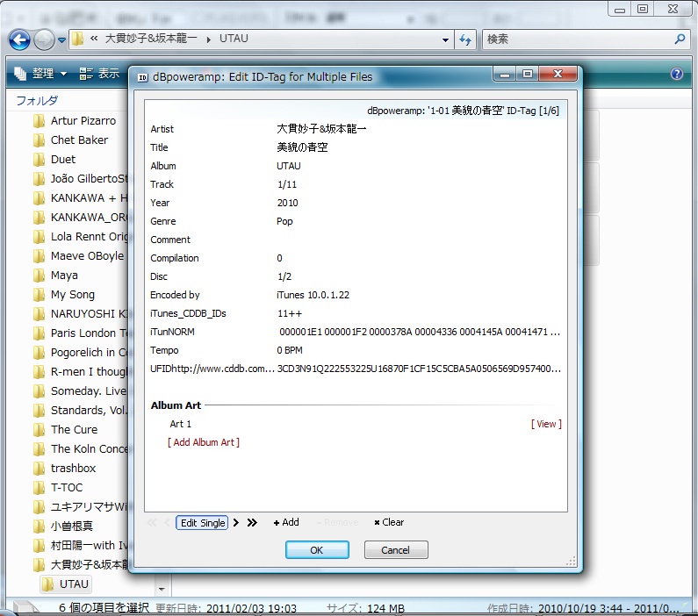Open the address bar history dropdown
The height and width of the screenshot is (616, 698).
446,39
